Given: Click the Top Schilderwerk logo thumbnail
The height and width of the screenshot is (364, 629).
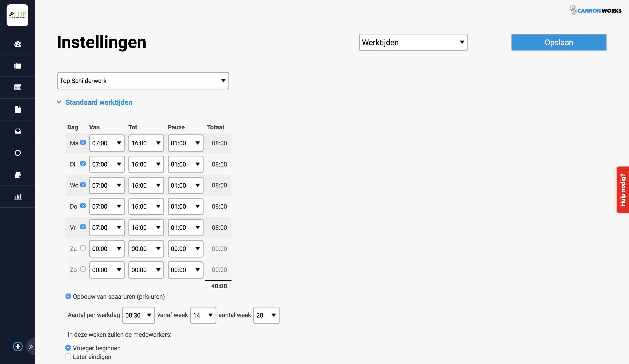Looking at the screenshot, I should 17,15.
